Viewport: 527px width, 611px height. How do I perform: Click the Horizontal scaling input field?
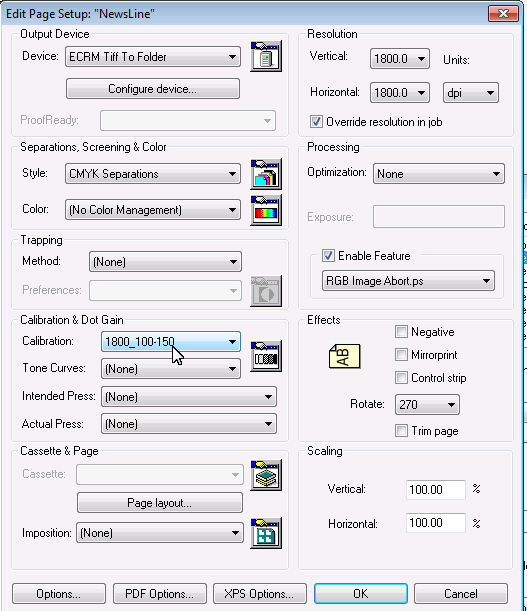[x=436, y=523]
